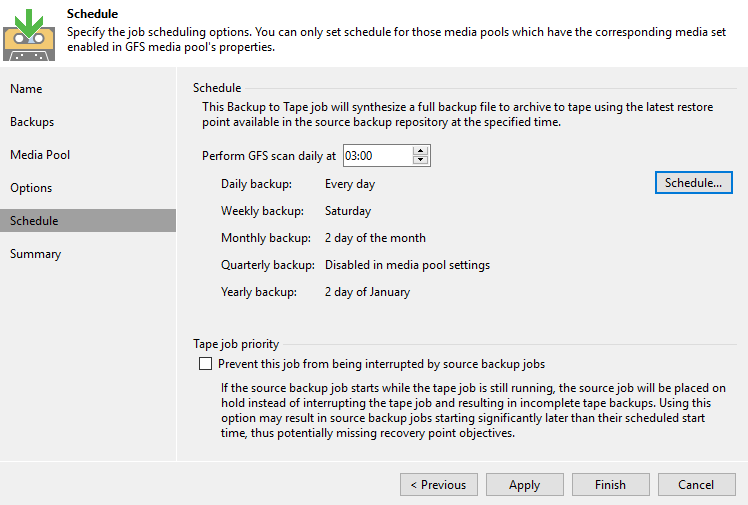Click the Yearly backup '2 day of January' value
The image size is (748, 505).
coord(367,292)
